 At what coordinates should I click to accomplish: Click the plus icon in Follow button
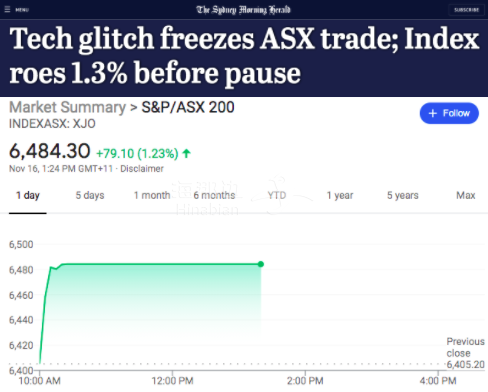click(x=433, y=113)
